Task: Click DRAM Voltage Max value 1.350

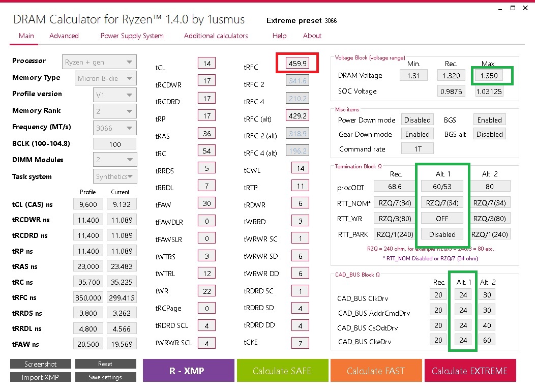Action: [489, 75]
